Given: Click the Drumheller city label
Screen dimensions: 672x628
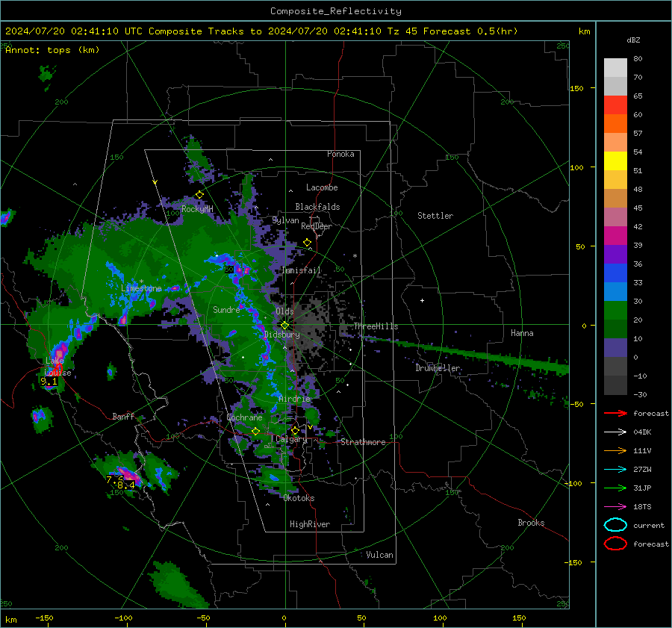Looking at the screenshot, I should pos(438,368).
